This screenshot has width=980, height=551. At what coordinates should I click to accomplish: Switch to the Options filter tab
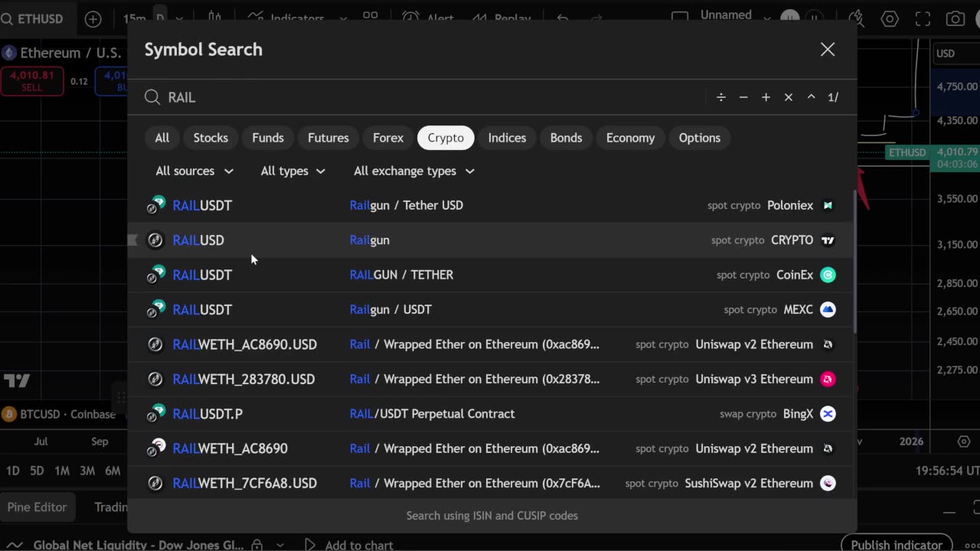[700, 138]
